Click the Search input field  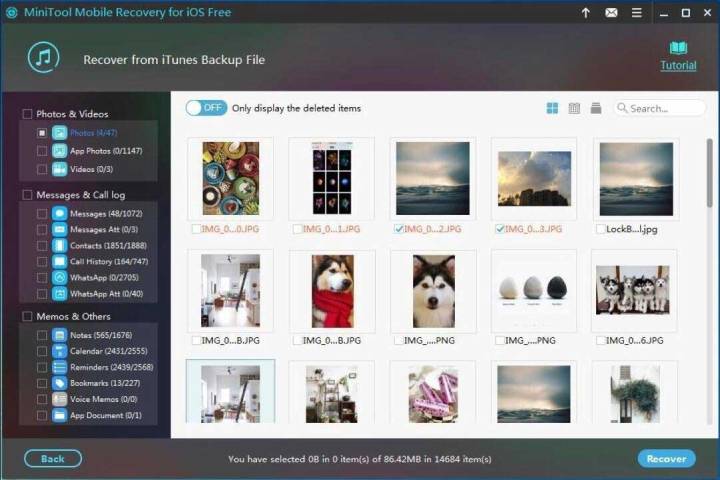tap(660, 108)
